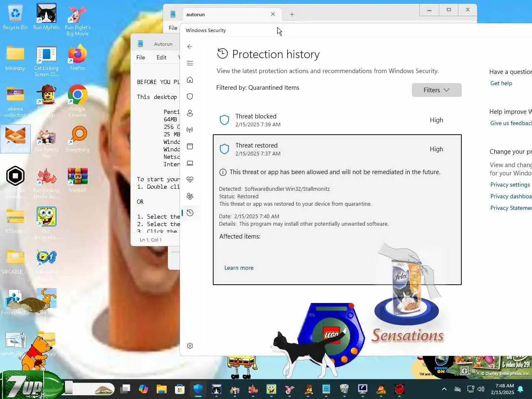Open Windows Security settings gear icon
Viewport: 532px width, 399px height.
(190, 346)
